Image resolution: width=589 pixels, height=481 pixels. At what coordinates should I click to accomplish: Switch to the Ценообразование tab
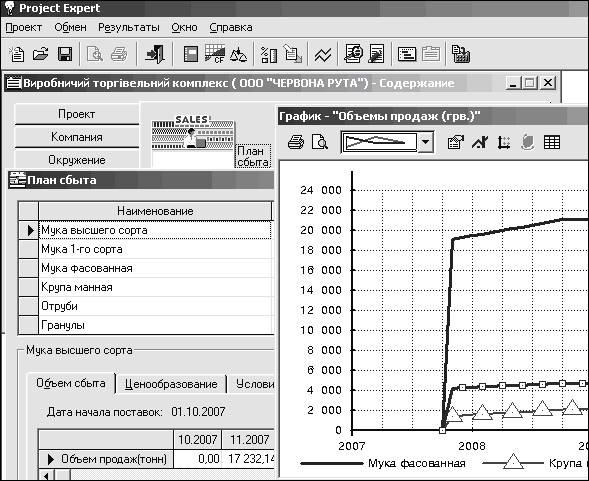[x=171, y=384]
